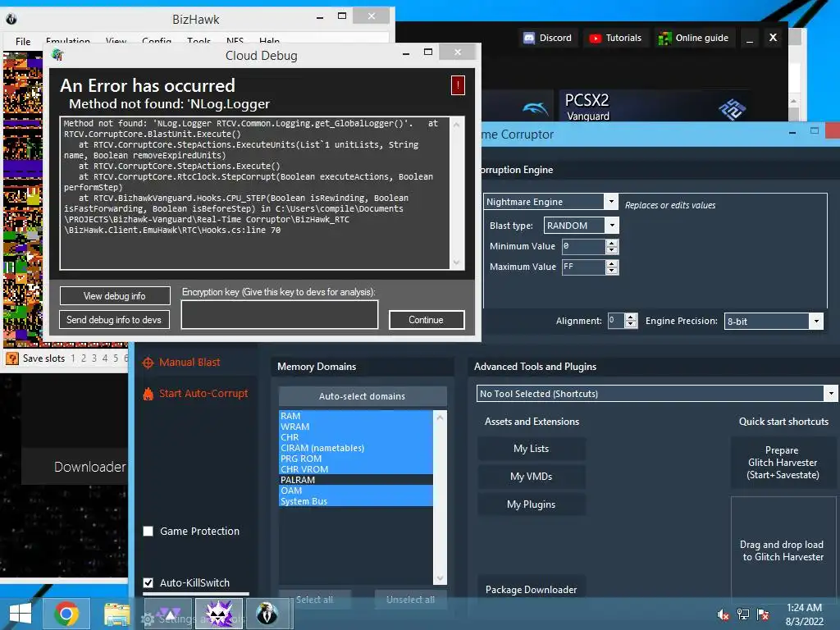Click the BizHawk taskbar icon
The width and height of the screenshot is (840, 630).
[267, 614]
